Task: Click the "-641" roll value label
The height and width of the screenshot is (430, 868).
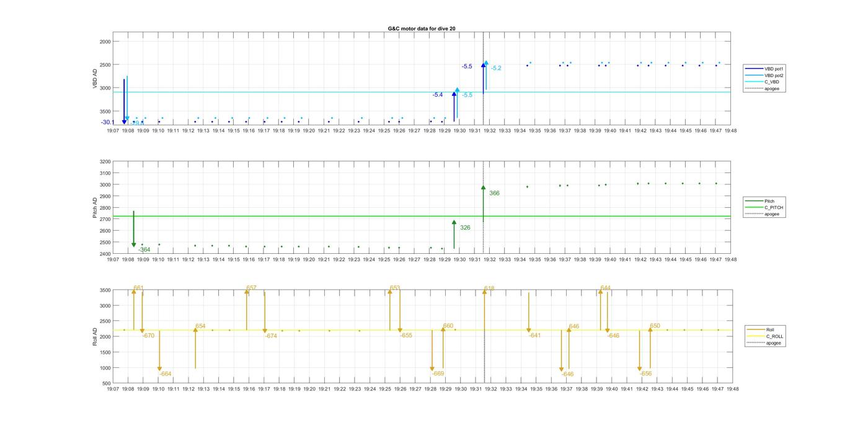Action: (x=535, y=336)
